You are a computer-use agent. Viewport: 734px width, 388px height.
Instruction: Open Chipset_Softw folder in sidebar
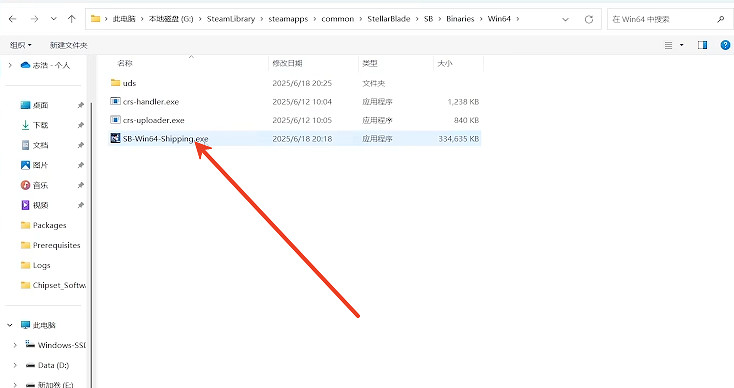point(53,285)
